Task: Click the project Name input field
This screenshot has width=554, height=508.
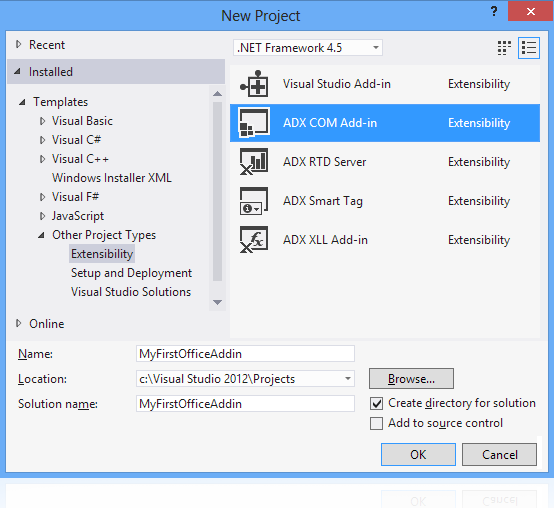Action: tap(245, 354)
